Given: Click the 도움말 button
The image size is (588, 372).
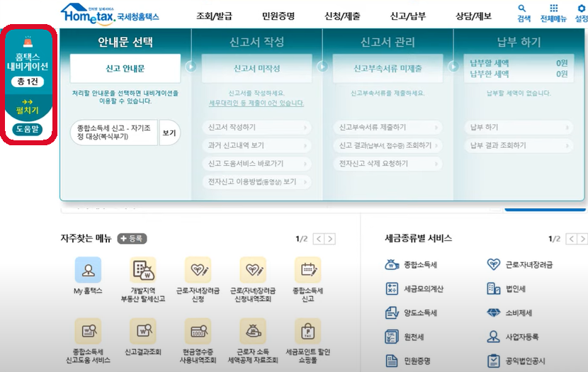Looking at the screenshot, I should tap(28, 130).
